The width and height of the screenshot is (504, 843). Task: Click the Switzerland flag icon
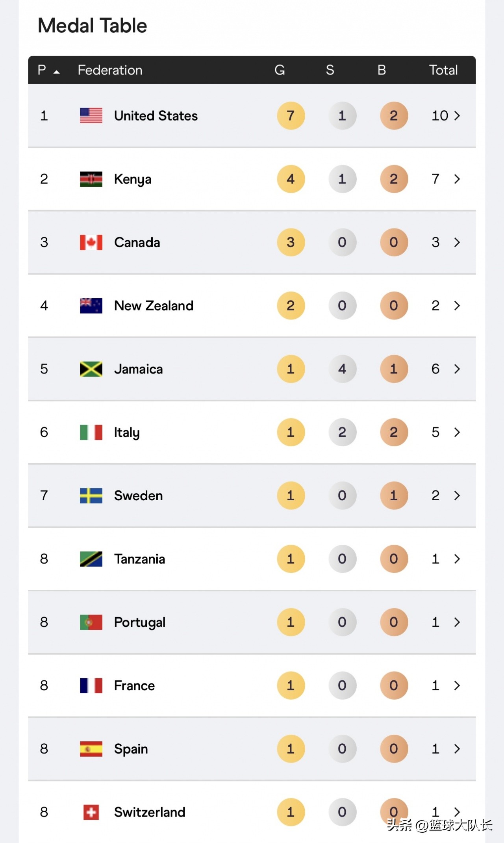pos(91,812)
